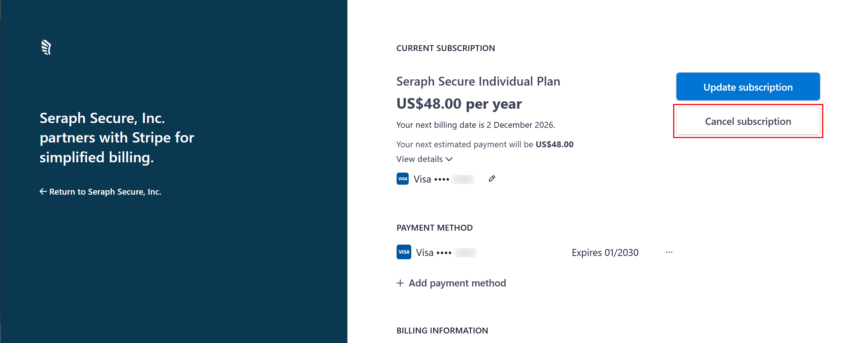Click the Seraph Secure wing logo
This screenshot has height=343, width=868.
pyautogui.click(x=46, y=47)
